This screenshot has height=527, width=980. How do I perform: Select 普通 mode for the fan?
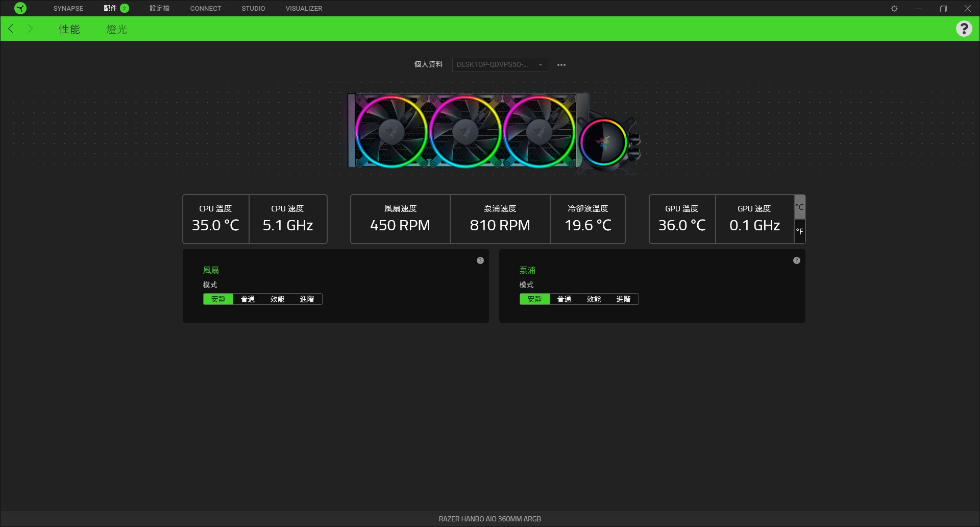pyautogui.click(x=248, y=299)
